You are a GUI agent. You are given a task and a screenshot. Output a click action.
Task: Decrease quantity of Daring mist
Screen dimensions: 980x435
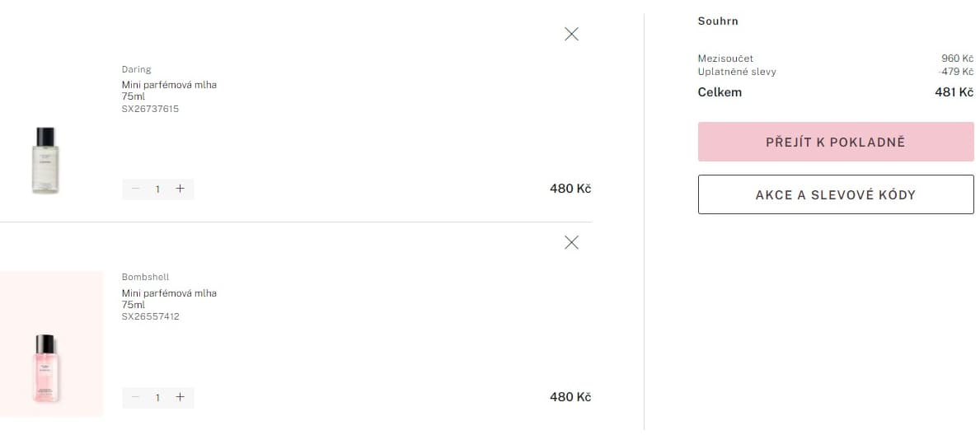coord(136,189)
